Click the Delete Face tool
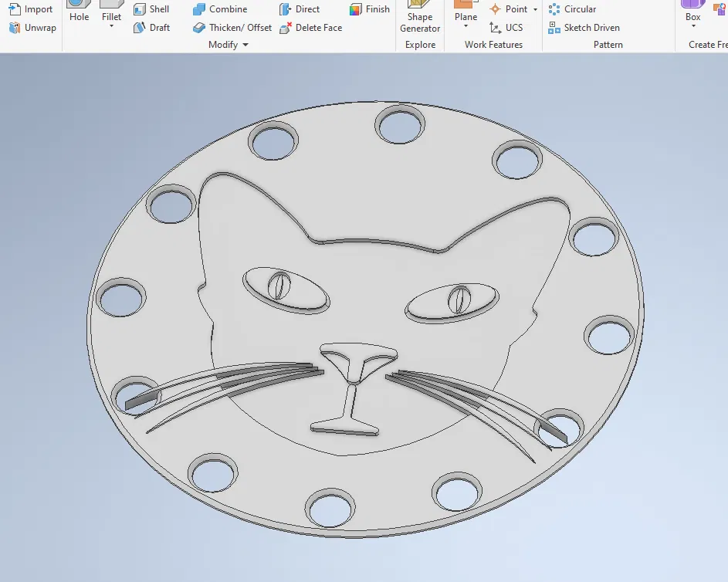The width and height of the screenshot is (728, 582). [x=310, y=28]
